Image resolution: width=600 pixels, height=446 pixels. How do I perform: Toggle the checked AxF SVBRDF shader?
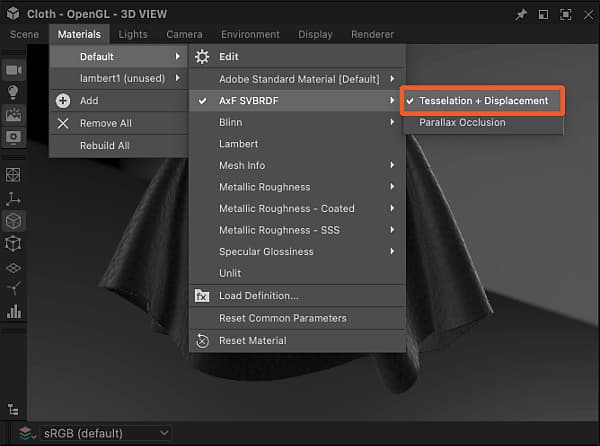297,101
